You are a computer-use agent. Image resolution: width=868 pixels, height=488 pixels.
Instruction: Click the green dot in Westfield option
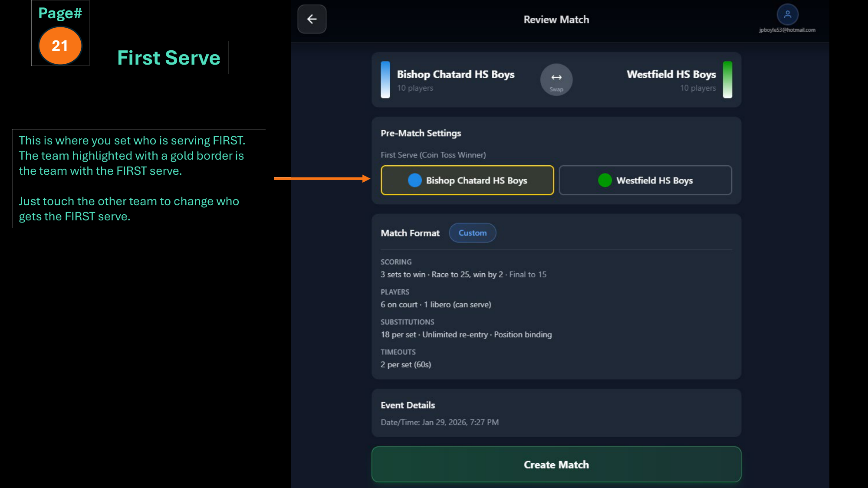[x=605, y=180]
